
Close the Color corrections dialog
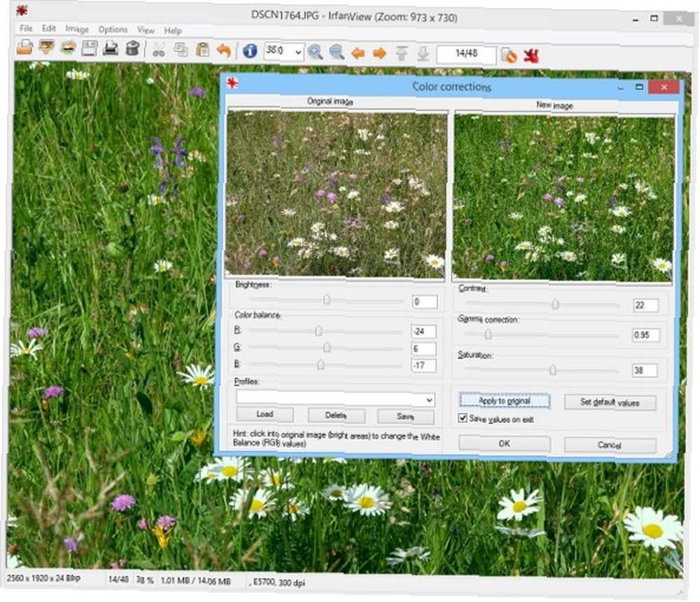pyautogui.click(x=664, y=87)
